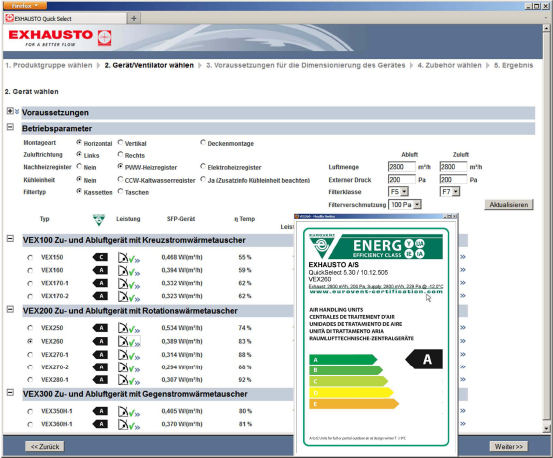This screenshot has height=458, width=553.
Task: Click the VEX350H-1 performance fan icon
Action: [123, 411]
